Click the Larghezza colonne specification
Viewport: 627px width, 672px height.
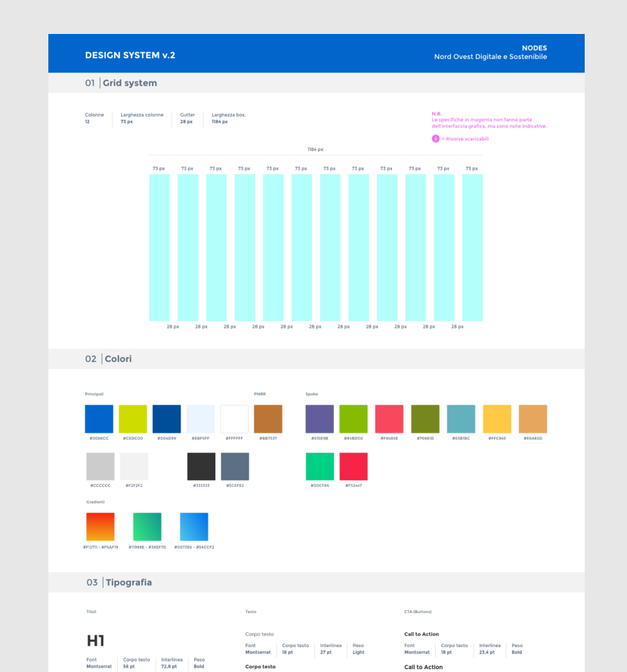point(142,119)
